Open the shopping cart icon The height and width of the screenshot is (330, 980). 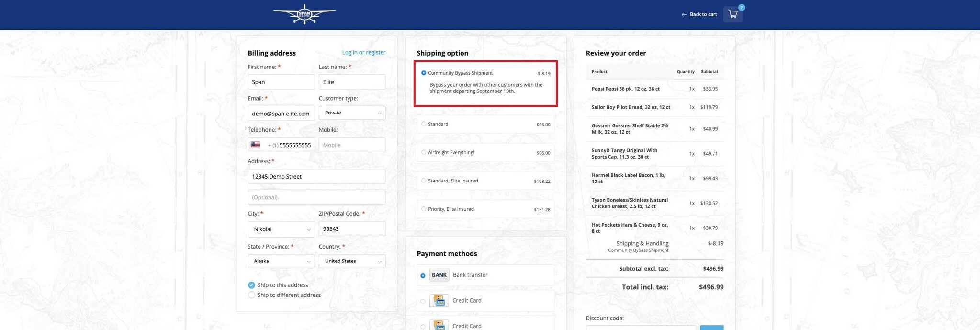(x=732, y=14)
